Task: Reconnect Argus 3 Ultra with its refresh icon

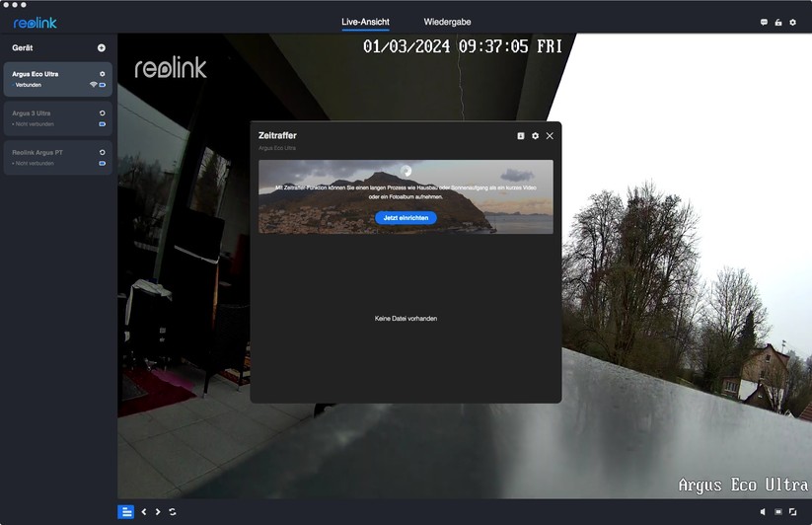Action: pos(102,112)
